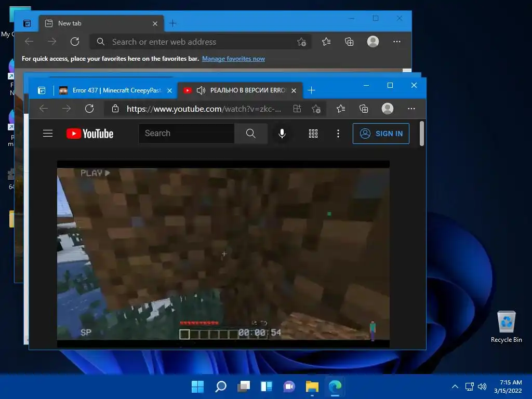This screenshot has width=532, height=399.
Task: Select the youtube.com address bar URL
Action: (x=204, y=109)
